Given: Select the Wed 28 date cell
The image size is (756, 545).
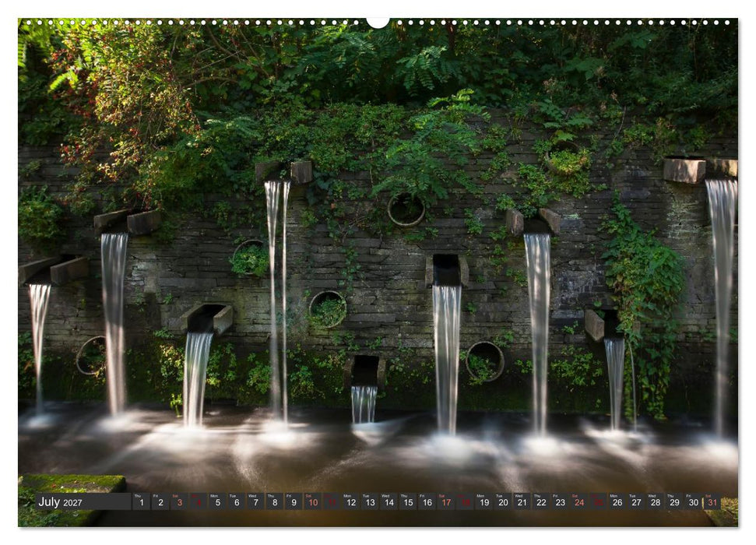Looking at the screenshot, I should 656,501.
